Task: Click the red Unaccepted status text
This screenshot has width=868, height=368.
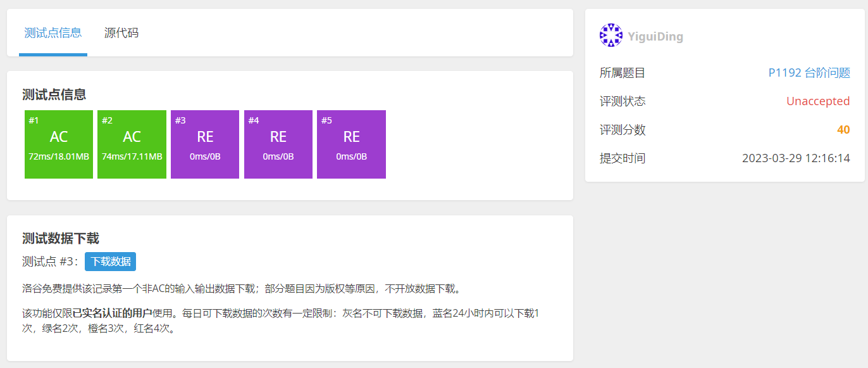Action: (817, 101)
